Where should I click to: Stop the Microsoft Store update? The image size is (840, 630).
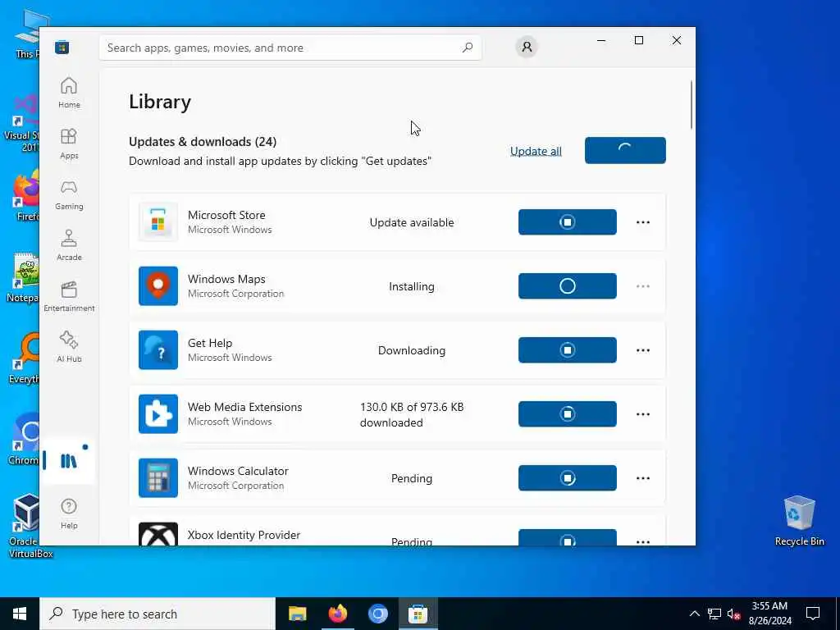tap(568, 221)
